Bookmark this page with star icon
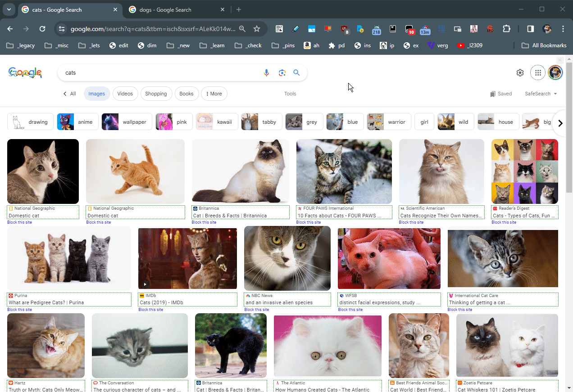This screenshot has height=392, width=573. coord(257,29)
